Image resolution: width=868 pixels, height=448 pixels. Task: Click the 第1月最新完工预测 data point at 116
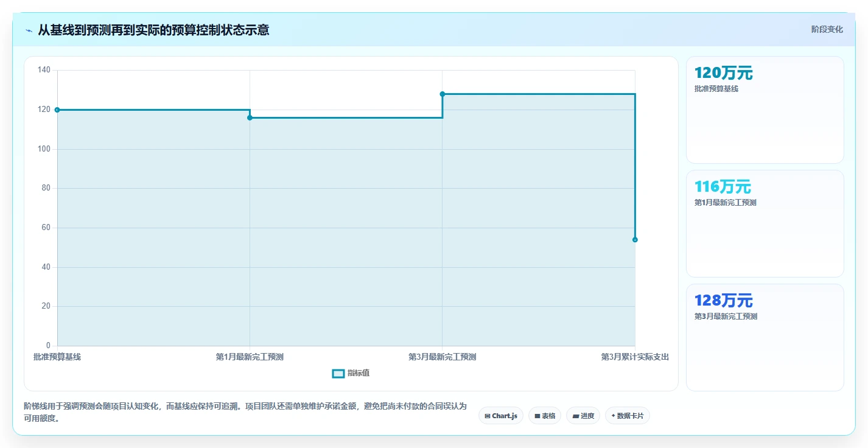point(250,117)
